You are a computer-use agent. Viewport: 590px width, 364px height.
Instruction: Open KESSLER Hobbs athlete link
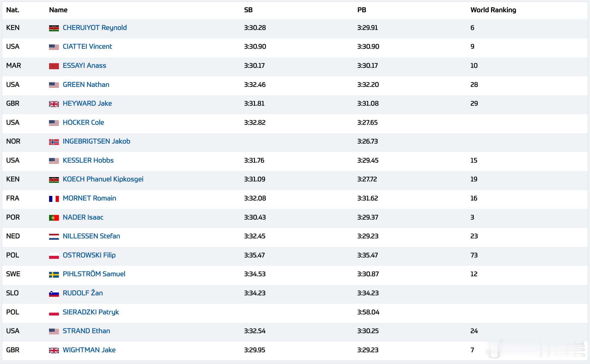pos(88,160)
